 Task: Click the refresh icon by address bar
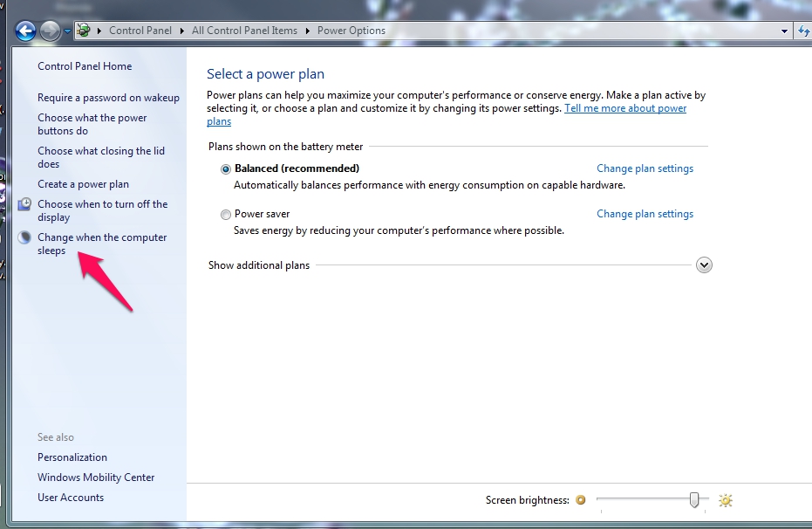coord(804,31)
